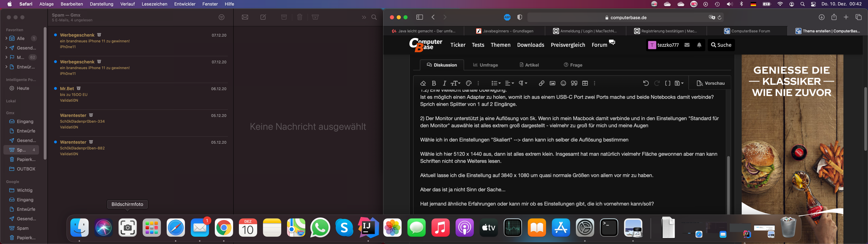Click the Vorschau preview button
This screenshot has height=244, width=868.
711,83
